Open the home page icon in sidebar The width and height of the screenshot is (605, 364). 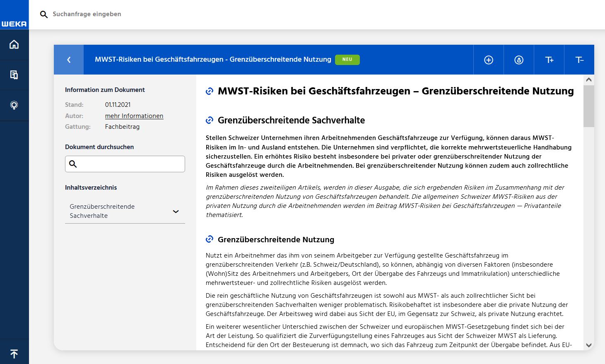tap(14, 44)
